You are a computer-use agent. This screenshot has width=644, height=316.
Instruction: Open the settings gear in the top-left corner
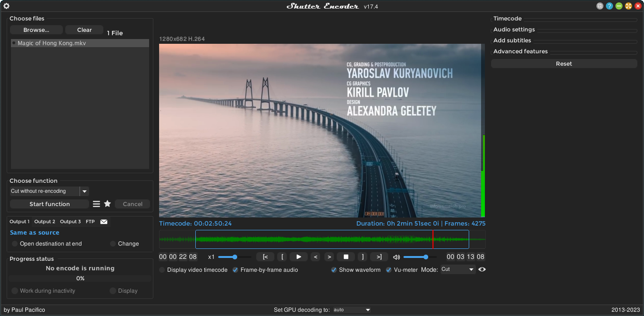(6, 6)
